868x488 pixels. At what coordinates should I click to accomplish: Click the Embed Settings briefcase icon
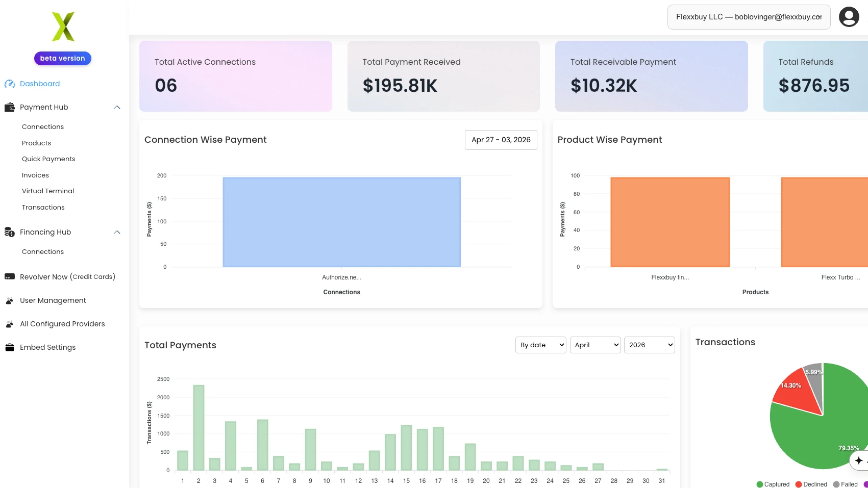coord(10,347)
